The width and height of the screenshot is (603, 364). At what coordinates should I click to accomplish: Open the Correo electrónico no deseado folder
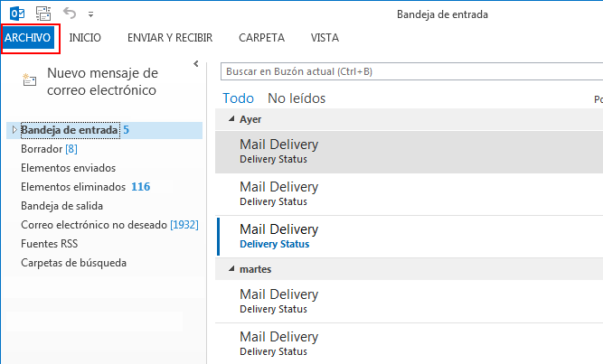pyautogui.click(x=93, y=225)
